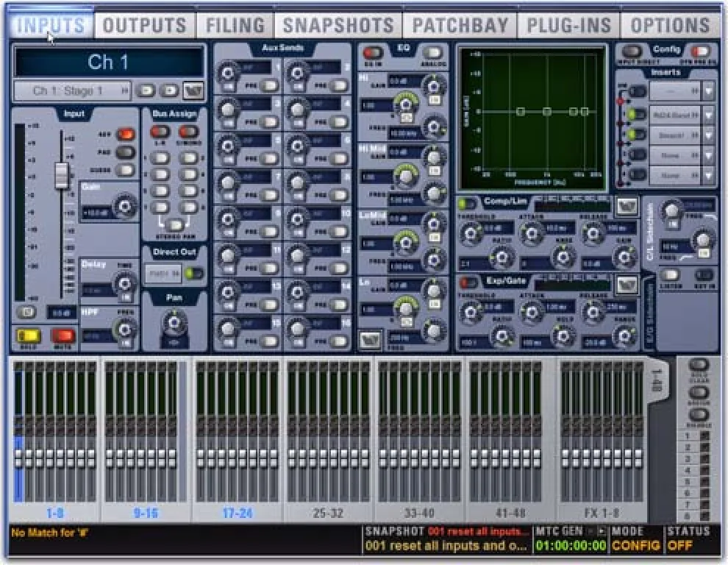
Task: Open the Ch 1: Stage 1 input selector
Action: [x=72, y=90]
